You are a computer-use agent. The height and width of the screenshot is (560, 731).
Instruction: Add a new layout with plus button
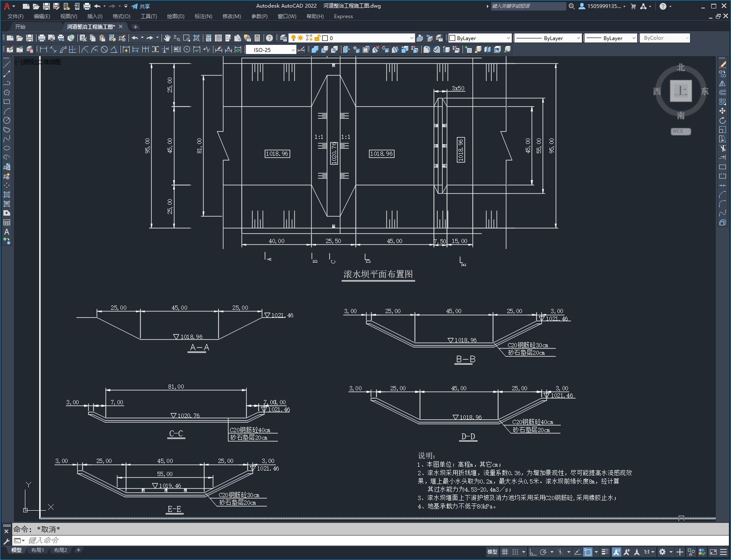click(x=78, y=550)
